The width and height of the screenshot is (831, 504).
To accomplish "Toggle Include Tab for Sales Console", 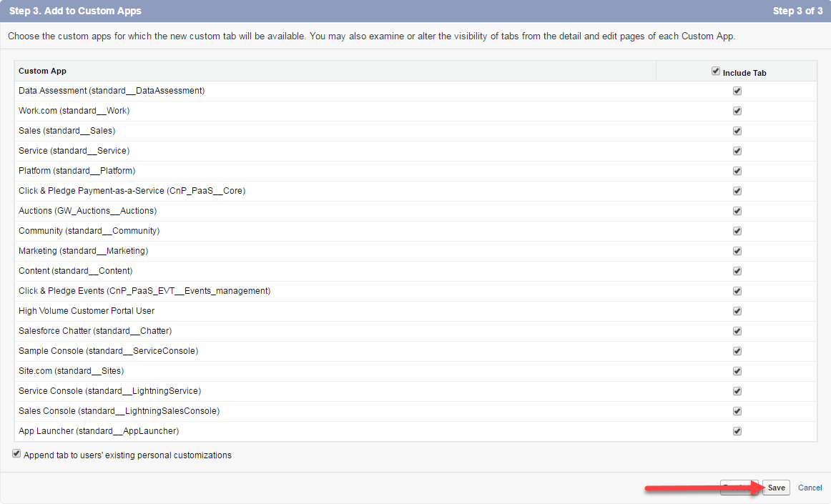I will pyautogui.click(x=737, y=411).
